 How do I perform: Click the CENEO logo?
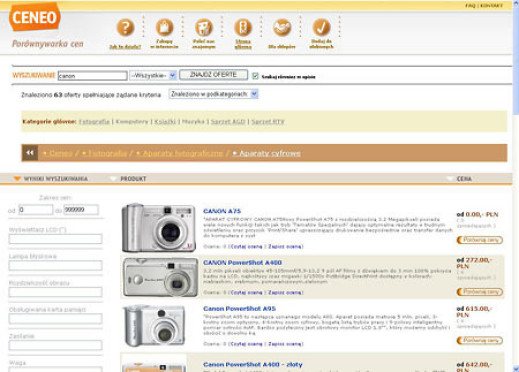[35, 17]
